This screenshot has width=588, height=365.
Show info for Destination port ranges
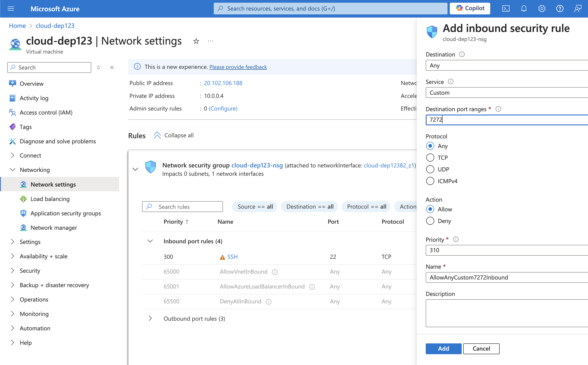click(498, 109)
